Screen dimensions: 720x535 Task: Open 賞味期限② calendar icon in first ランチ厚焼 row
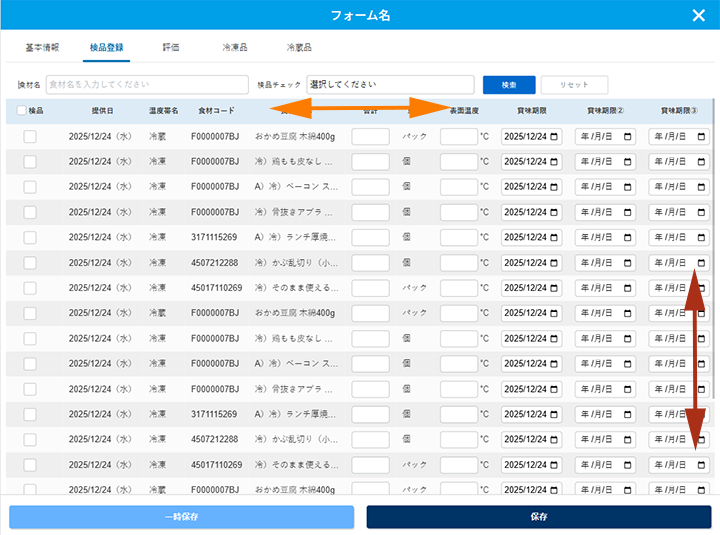[628, 237]
